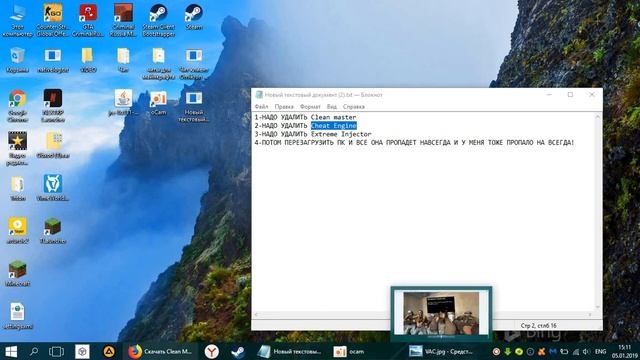640x360 pixels.
Task: Open the Recycle Bin (Корзина) icon
Action: pos(18,60)
